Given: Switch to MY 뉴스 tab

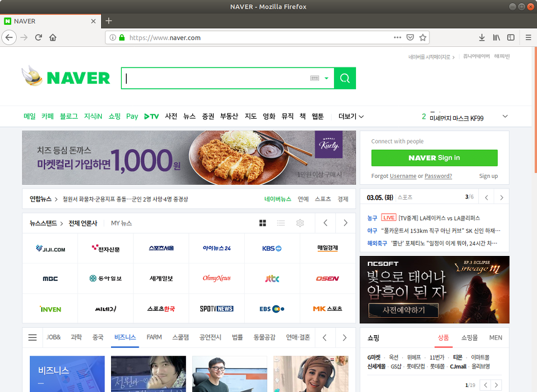Looking at the screenshot, I should (121, 223).
